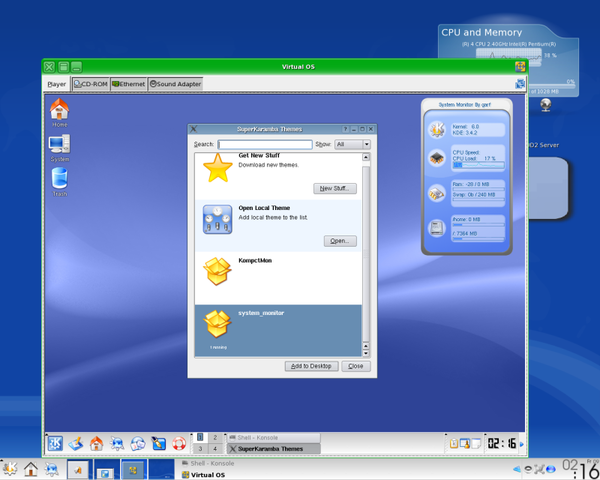Click the CPU Load bar in System Monitor widget
600x480 pixels.
(x=478, y=165)
